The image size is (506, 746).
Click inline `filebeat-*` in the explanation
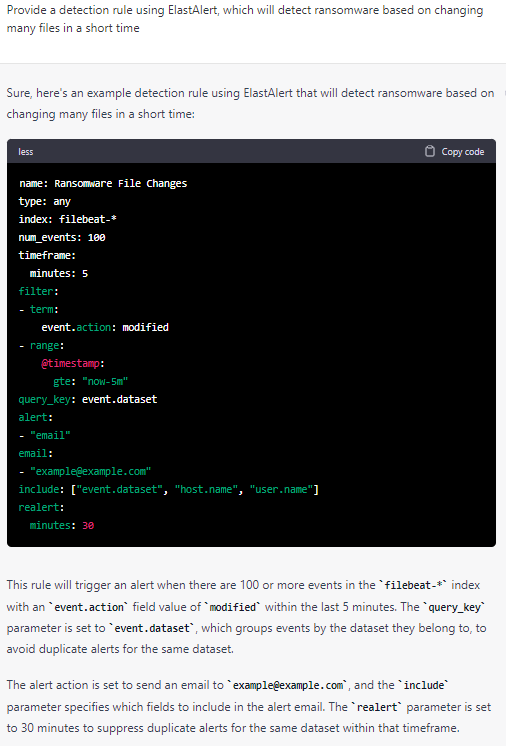[x=413, y=585]
